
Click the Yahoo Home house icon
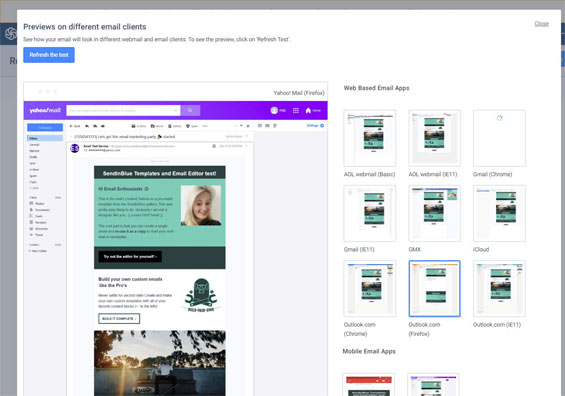pyautogui.click(x=308, y=111)
